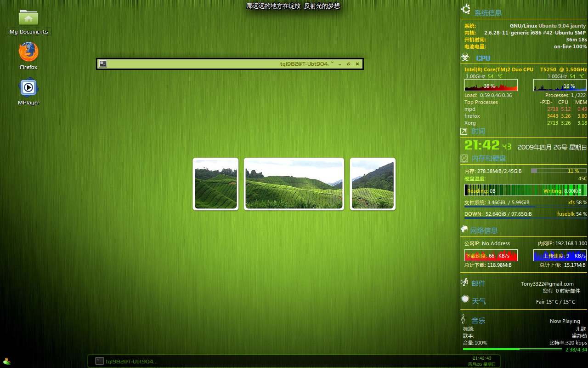Click the firefox process row
This screenshot has height=368, width=588.
(x=526, y=116)
